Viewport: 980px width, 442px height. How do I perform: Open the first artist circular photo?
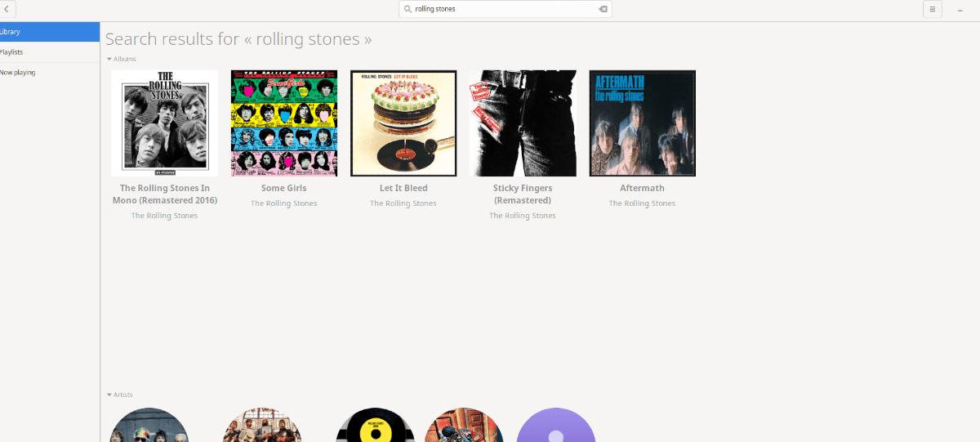(x=149, y=426)
